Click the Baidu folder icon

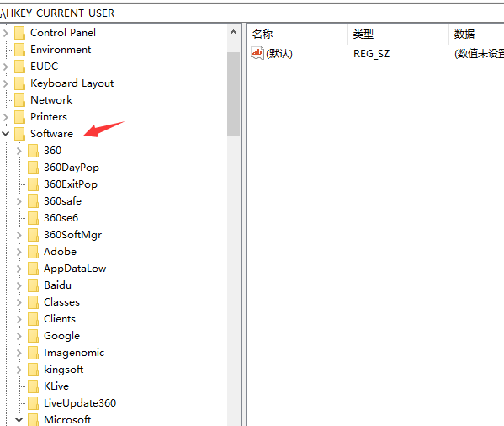(x=33, y=285)
